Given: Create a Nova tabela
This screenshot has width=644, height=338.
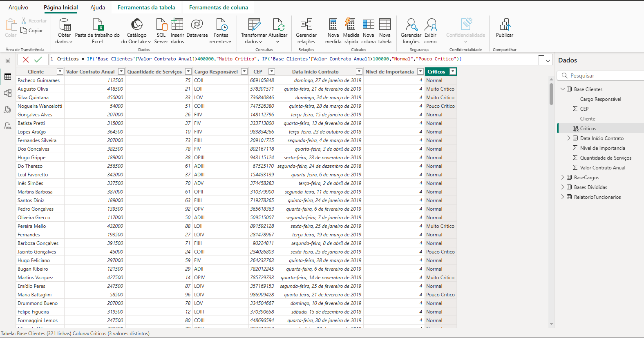Looking at the screenshot, I should point(385,31).
